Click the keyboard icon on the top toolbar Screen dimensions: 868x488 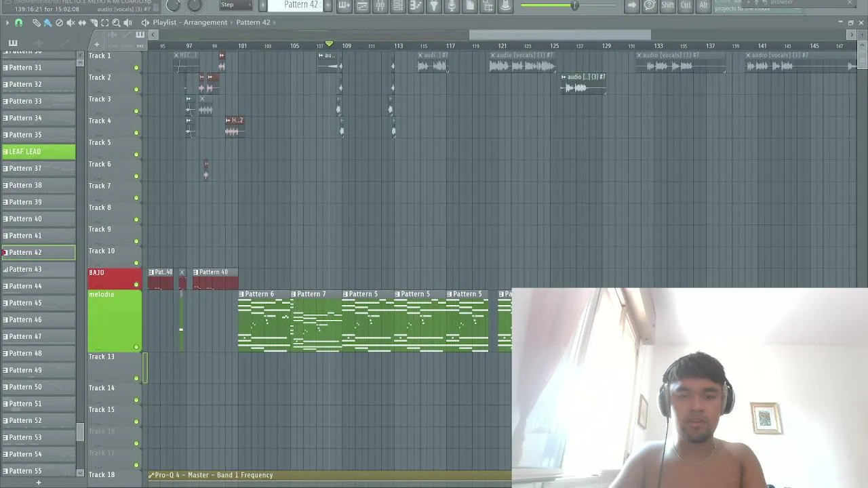click(344, 5)
